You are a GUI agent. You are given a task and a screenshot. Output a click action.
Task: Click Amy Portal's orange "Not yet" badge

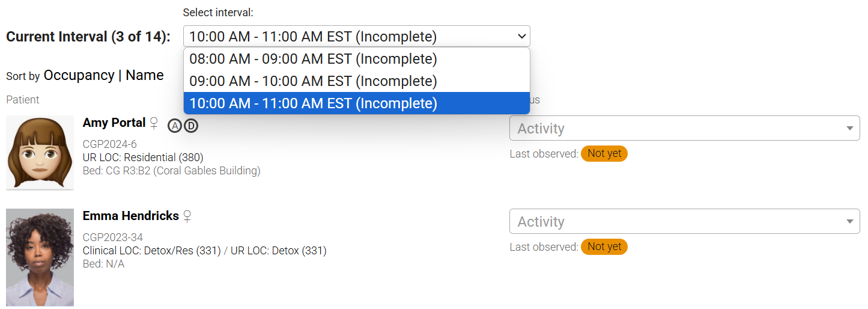click(604, 154)
